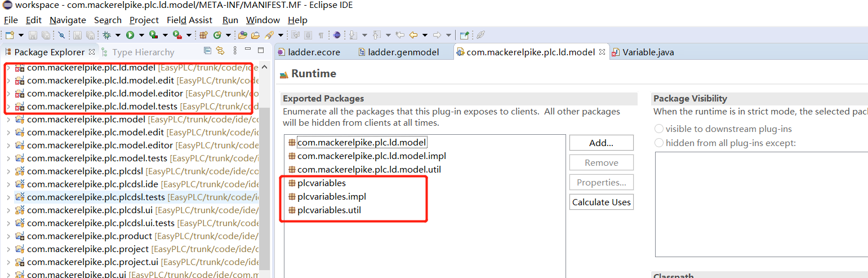
Task: Click the Properties... button
Action: [601, 182]
